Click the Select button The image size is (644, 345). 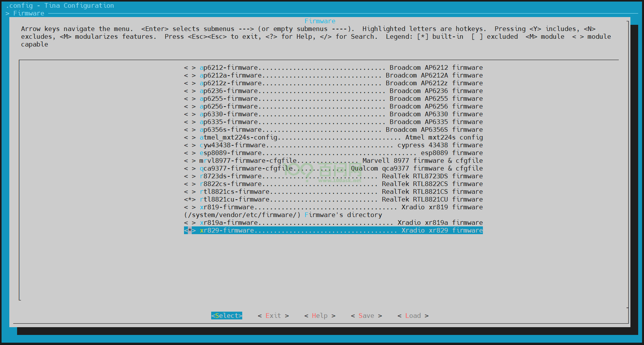pos(226,316)
